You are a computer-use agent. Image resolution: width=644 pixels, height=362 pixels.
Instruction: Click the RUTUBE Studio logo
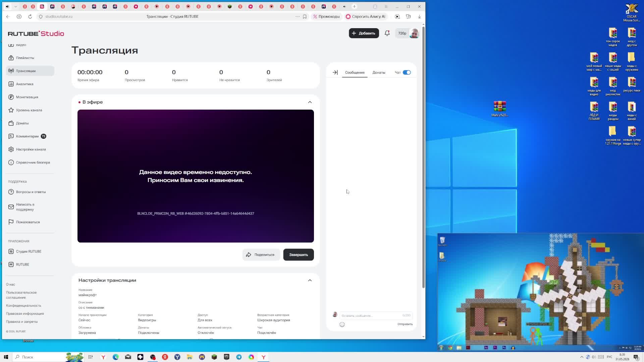pyautogui.click(x=36, y=34)
